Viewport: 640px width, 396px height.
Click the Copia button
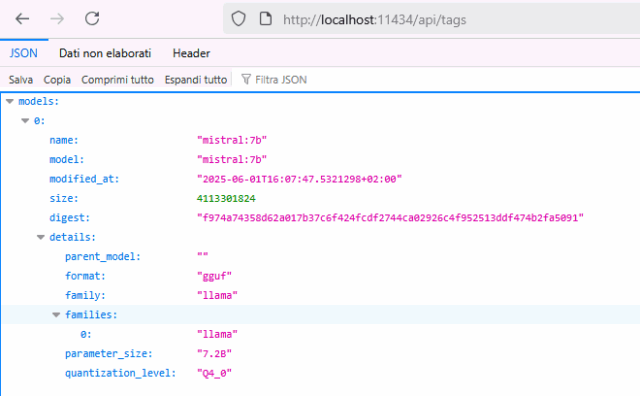tap(57, 80)
